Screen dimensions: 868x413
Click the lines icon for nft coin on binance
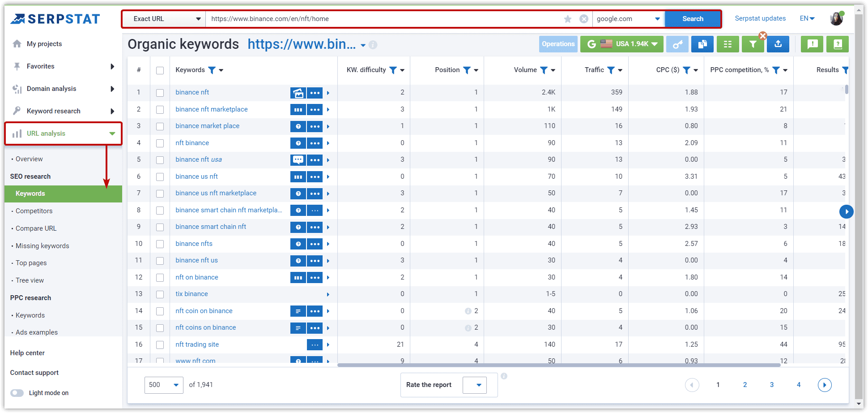(x=298, y=311)
